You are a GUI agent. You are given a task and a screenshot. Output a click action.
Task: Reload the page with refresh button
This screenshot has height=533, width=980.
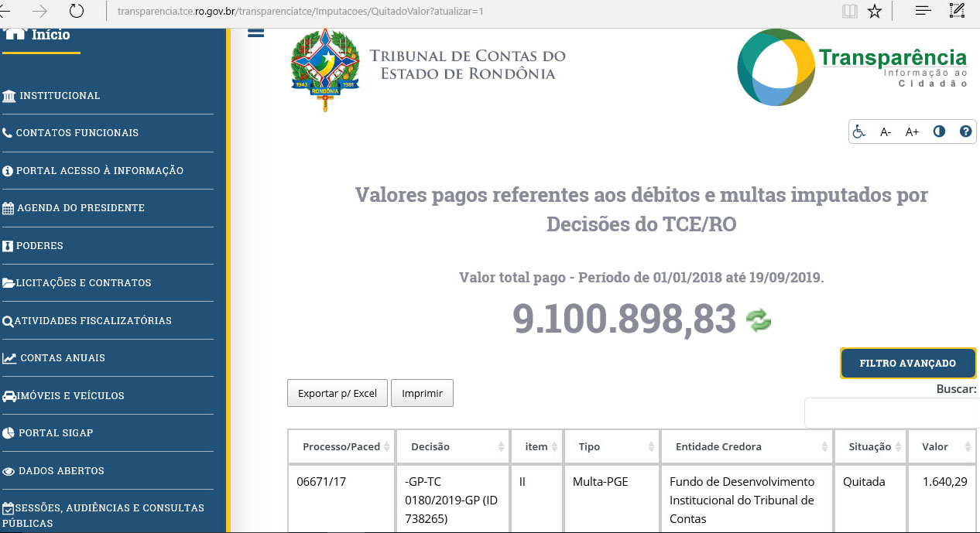[x=76, y=11]
